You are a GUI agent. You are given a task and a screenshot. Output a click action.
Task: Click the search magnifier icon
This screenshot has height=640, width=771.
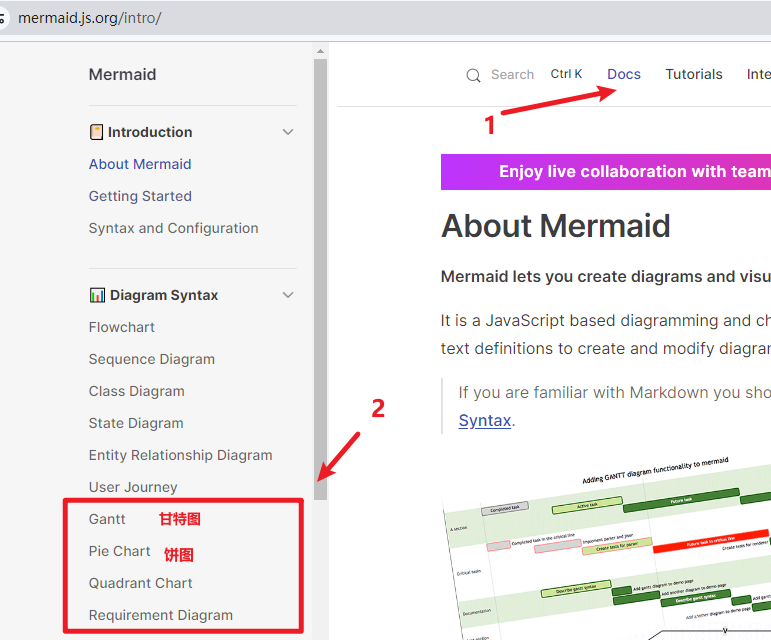[x=473, y=75]
